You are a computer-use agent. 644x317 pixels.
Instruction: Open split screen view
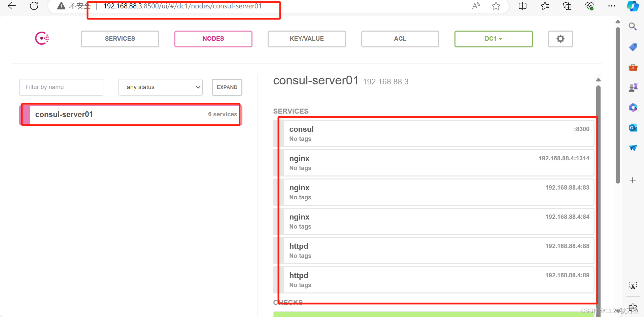pos(522,6)
